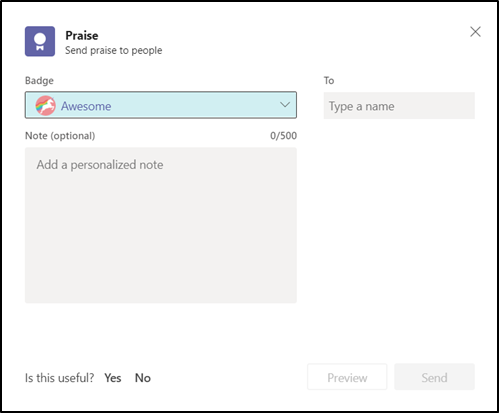Viewport: 499px width, 413px height.
Task: Answer Yes to Is this useful
Action: (113, 378)
